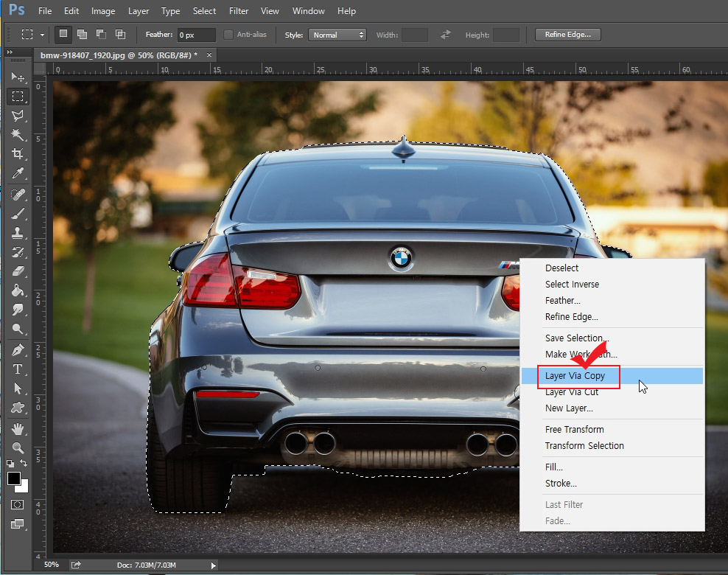Select the History Brush tool
Screen dimensions: 728x575
coord(18,251)
